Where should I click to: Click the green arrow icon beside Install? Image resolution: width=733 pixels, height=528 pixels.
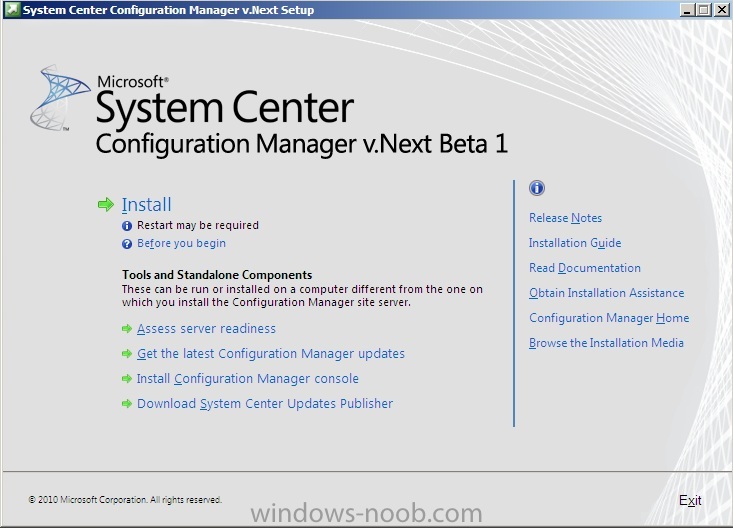[x=106, y=204]
